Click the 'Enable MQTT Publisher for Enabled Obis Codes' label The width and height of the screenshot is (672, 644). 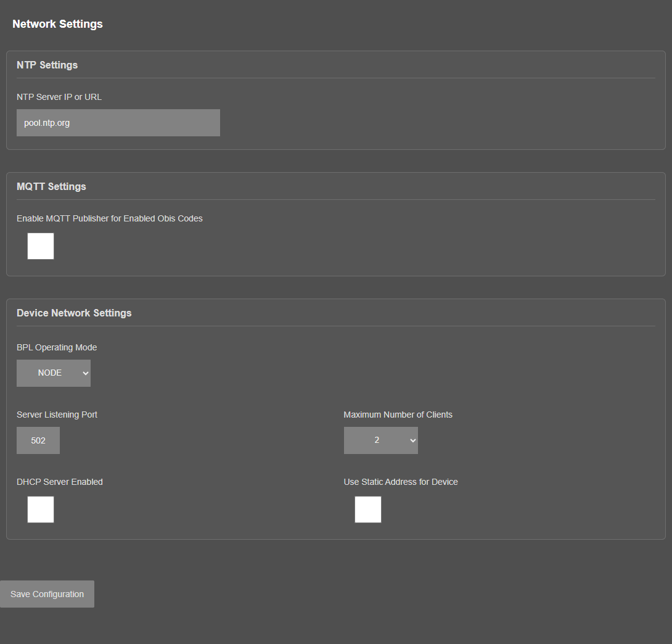click(110, 218)
